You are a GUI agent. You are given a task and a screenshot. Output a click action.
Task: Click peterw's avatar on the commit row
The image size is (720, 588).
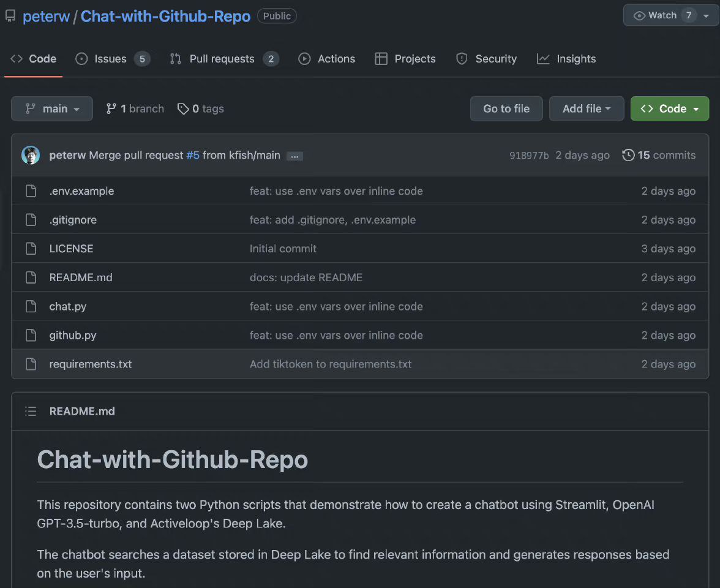pos(30,155)
